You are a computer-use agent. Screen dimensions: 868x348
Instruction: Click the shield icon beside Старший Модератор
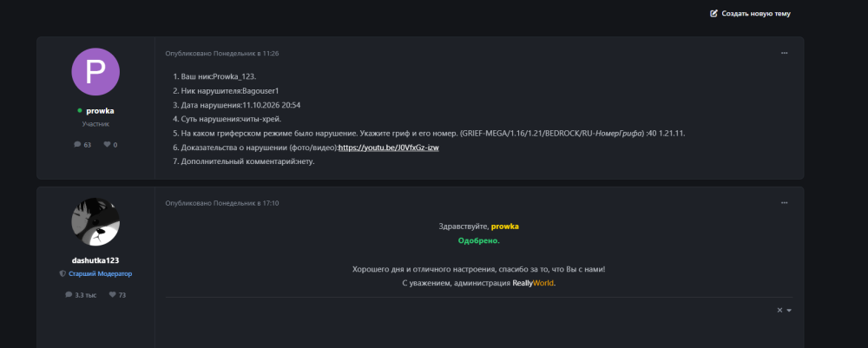tap(62, 274)
